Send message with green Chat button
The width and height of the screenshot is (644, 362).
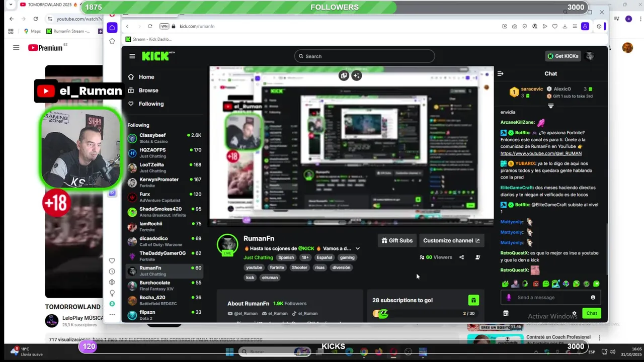592,313
